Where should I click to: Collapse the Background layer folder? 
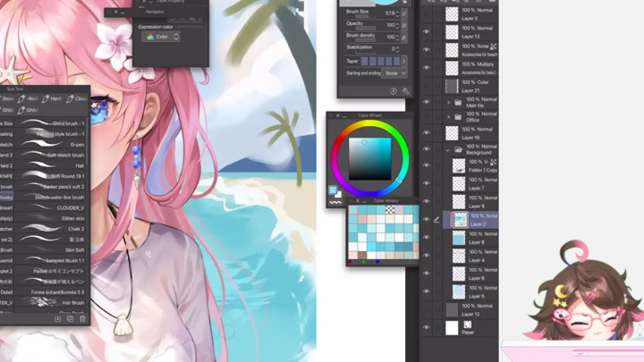pyautogui.click(x=448, y=150)
